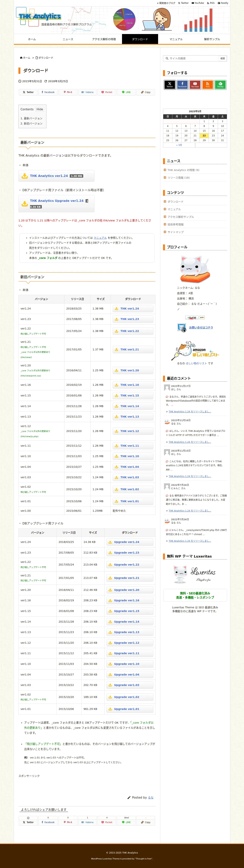The height and width of the screenshot is (868, 244).
Task: Click the THK ver1.23 download button
Action: click(133, 319)
